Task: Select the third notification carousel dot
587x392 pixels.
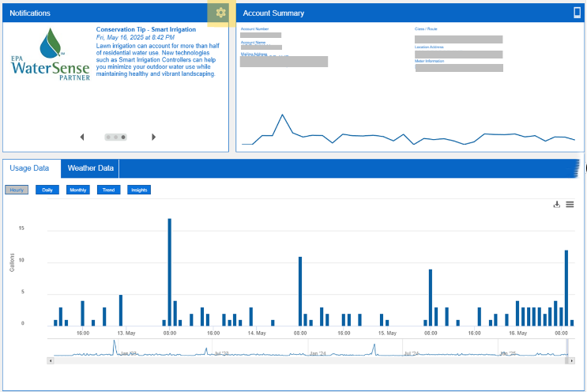Action: [123, 137]
